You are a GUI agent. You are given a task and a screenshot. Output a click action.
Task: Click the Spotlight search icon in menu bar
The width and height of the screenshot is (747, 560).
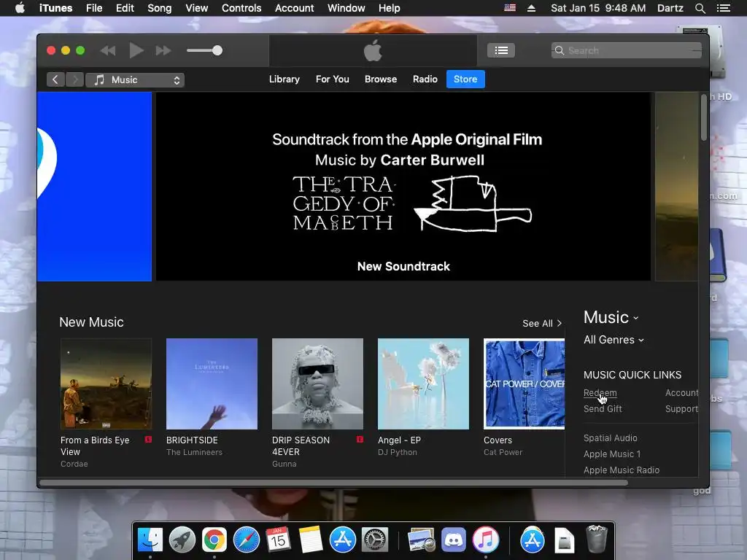click(x=700, y=8)
